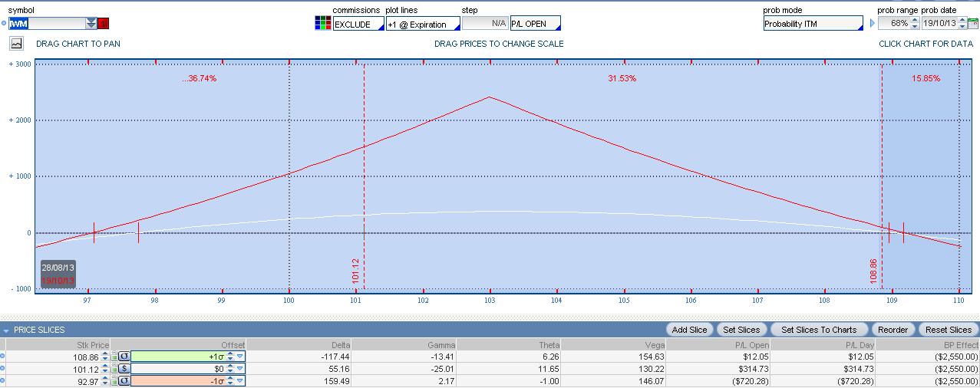Click the Add Slice button

point(689,330)
